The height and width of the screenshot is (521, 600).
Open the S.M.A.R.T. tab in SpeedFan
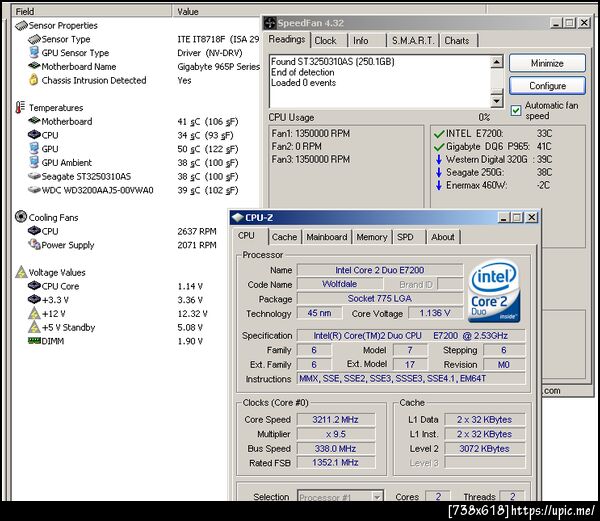pyautogui.click(x=412, y=41)
